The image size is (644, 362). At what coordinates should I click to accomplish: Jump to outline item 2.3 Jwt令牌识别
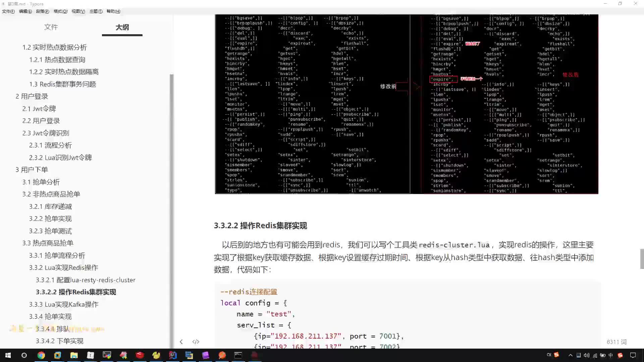click(x=46, y=133)
